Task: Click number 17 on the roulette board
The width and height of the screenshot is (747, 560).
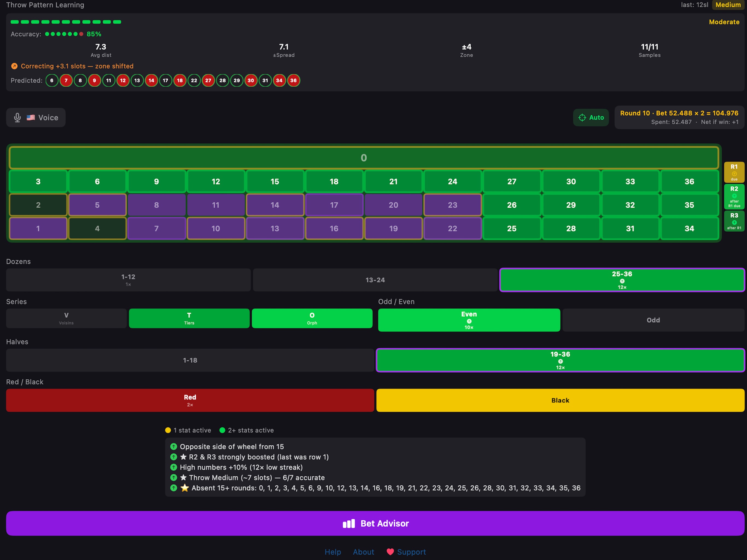Action: [334, 205]
